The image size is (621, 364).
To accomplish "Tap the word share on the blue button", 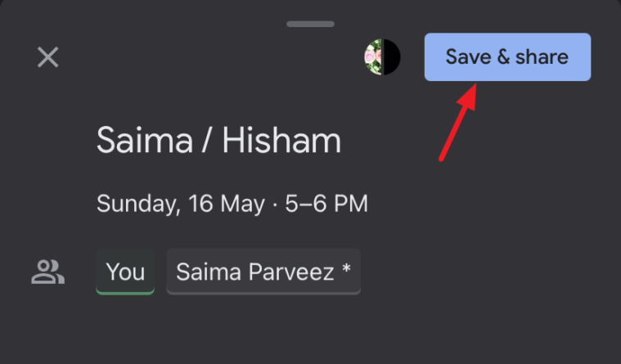I will [x=542, y=57].
